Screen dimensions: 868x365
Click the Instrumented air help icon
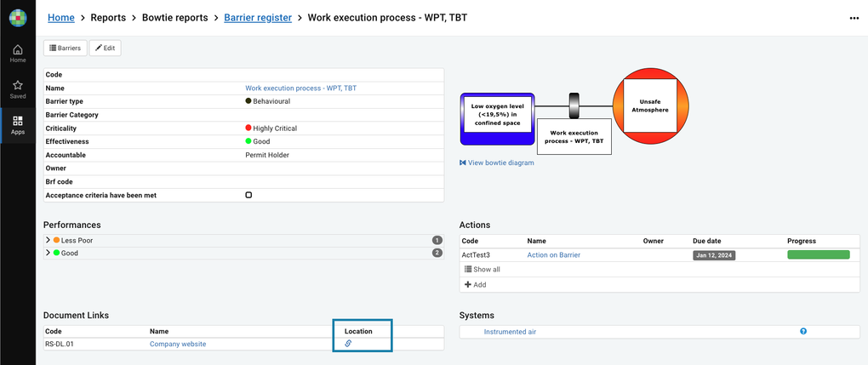click(803, 331)
